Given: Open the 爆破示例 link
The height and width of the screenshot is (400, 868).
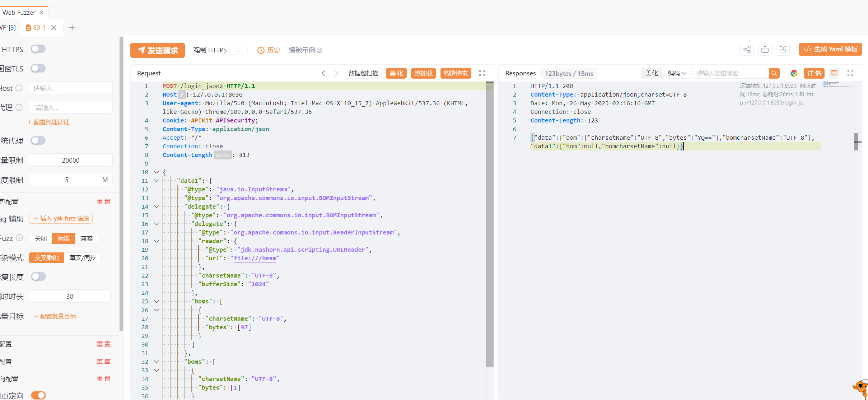Looking at the screenshot, I should [302, 50].
